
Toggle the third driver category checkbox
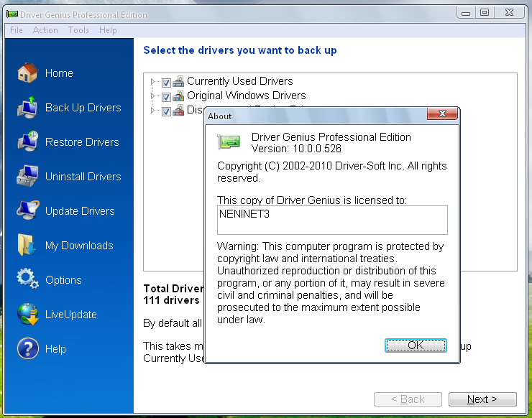166,111
